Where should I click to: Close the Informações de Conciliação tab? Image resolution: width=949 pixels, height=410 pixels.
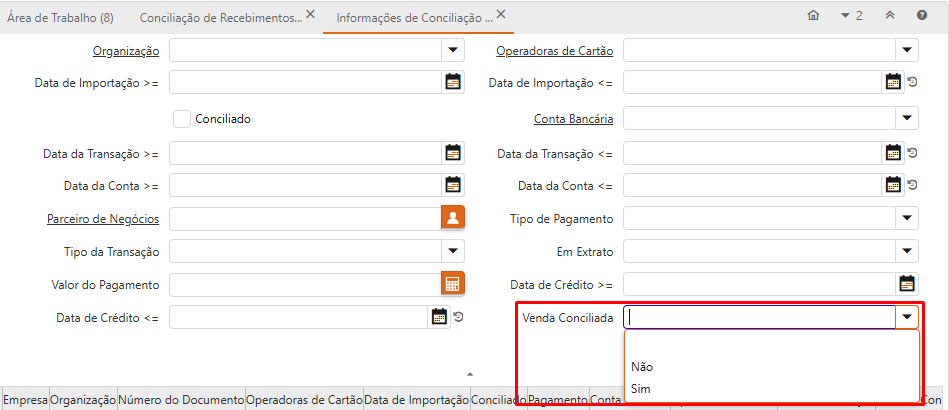(x=501, y=15)
